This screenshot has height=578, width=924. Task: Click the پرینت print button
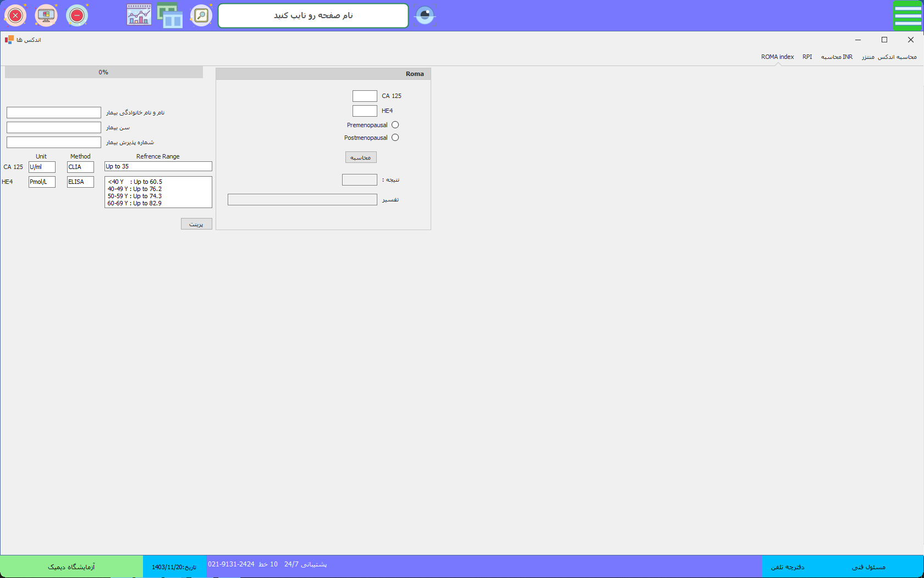tap(196, 224)
